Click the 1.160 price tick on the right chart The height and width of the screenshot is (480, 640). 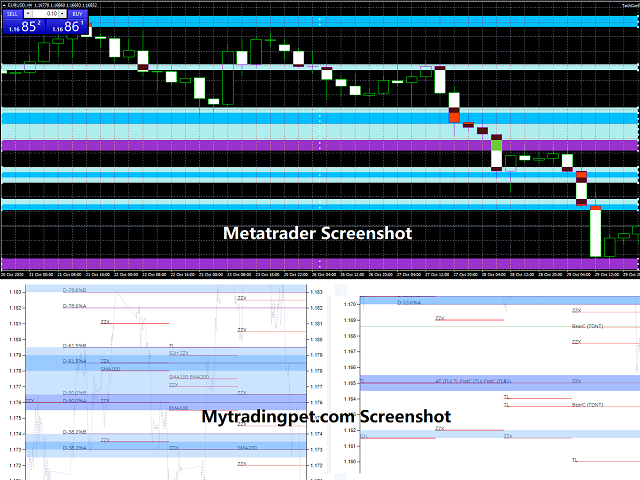pyautogui.click(x=349, y=462)
